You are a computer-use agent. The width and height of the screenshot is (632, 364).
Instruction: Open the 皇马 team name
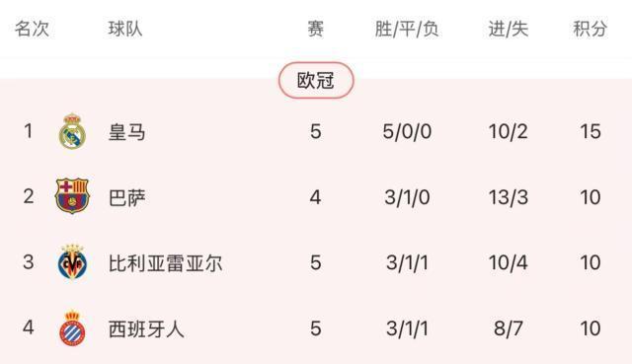127,132
